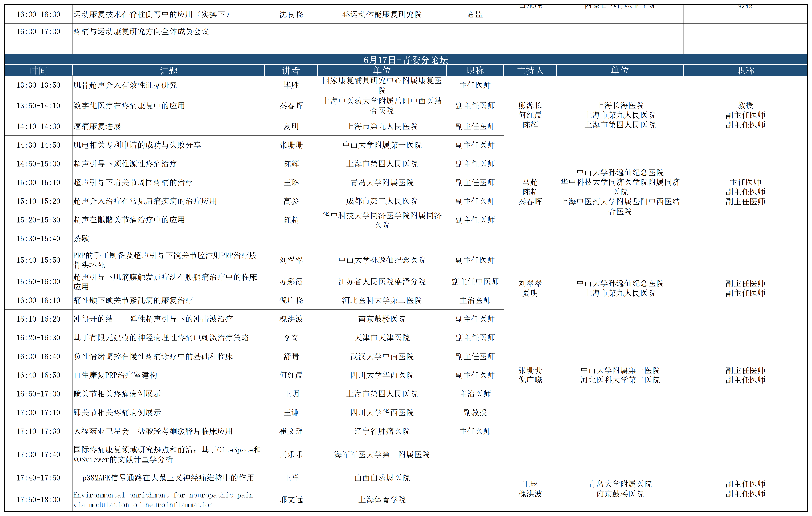Click speaker name 毕胜
The height and width of the screenshot is (516, 812).
pyautogui.click(x=291, y=85)
